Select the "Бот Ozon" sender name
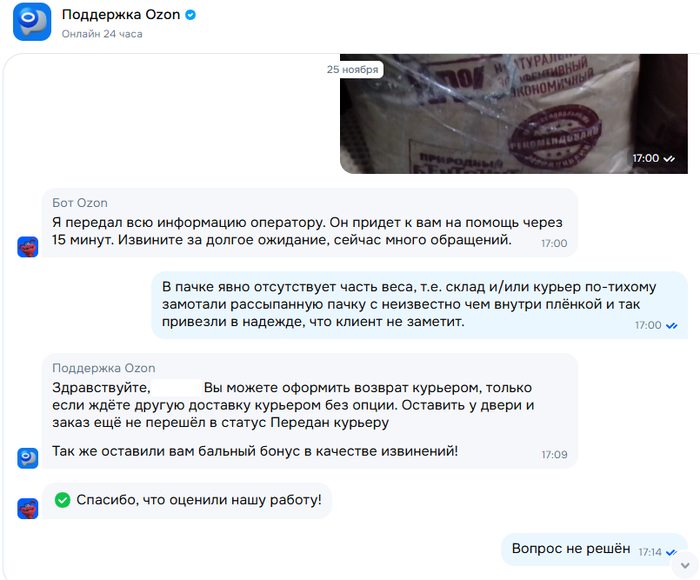This screenshot has width=700, height=580. point(80,203)
